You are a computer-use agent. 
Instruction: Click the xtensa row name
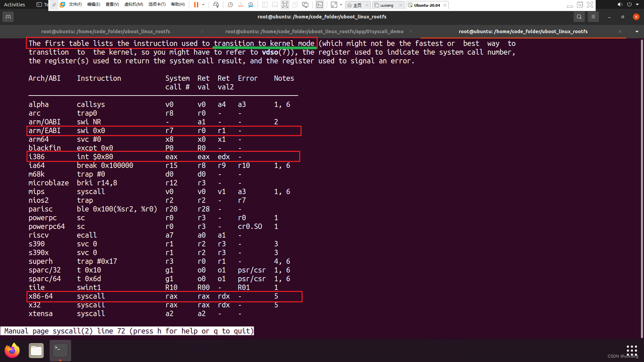[41, 314]
